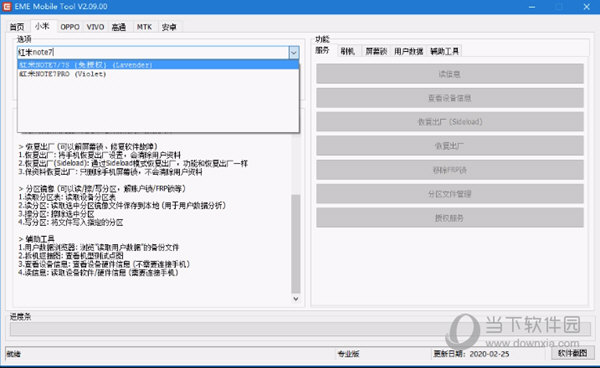The image size is (600, 368).
Task: Click the '4.写分区' description line
Action: 70,222
